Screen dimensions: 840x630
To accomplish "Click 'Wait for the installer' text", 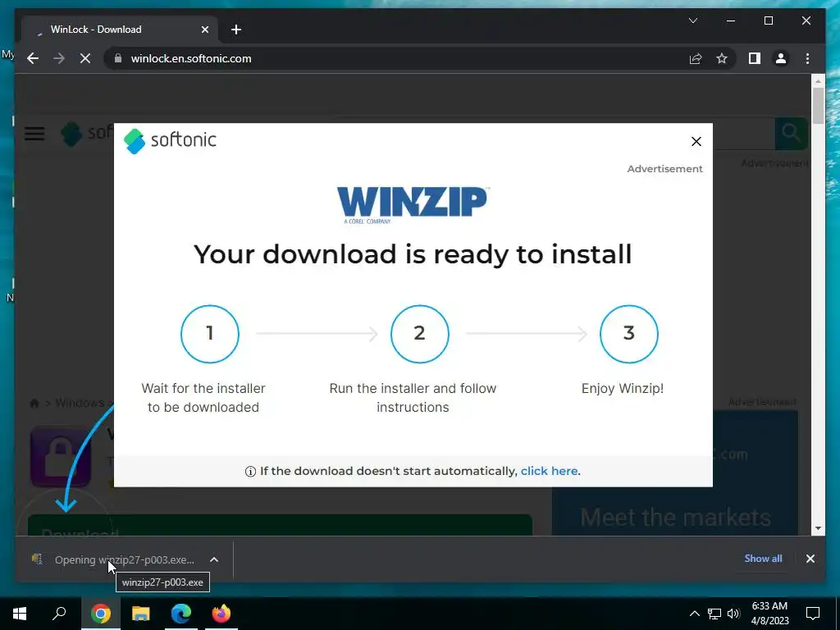I will click(203, 388).
